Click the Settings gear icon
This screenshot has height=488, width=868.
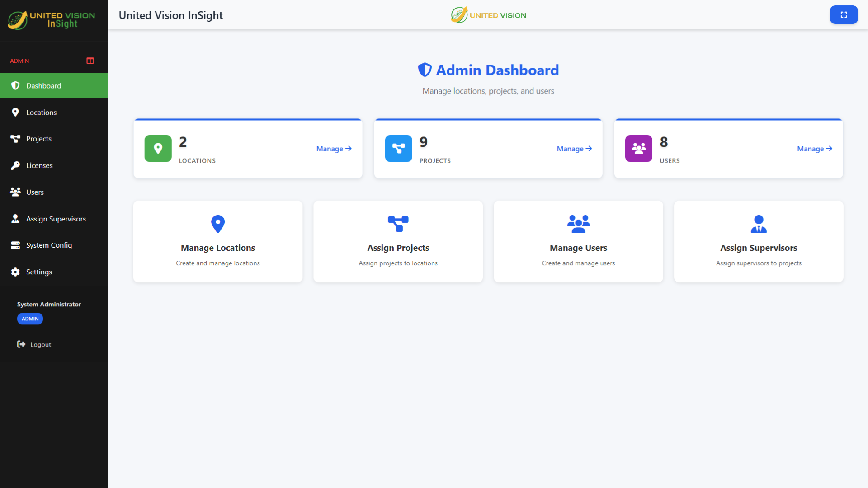15,272
